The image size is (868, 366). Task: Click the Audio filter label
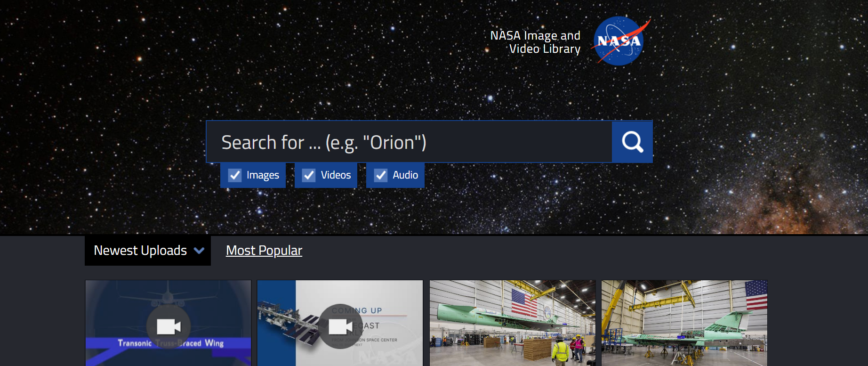pos(405,175)
